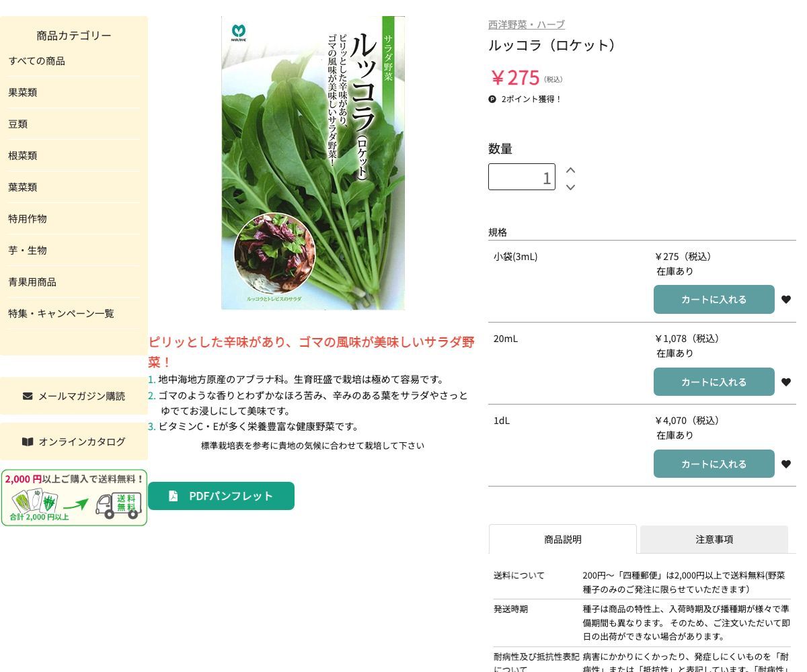Favorite the 小袋(3mL) size with heart icon
This screenshot has height=672, width=807.
pyautogui.click(x=785, y=300)
